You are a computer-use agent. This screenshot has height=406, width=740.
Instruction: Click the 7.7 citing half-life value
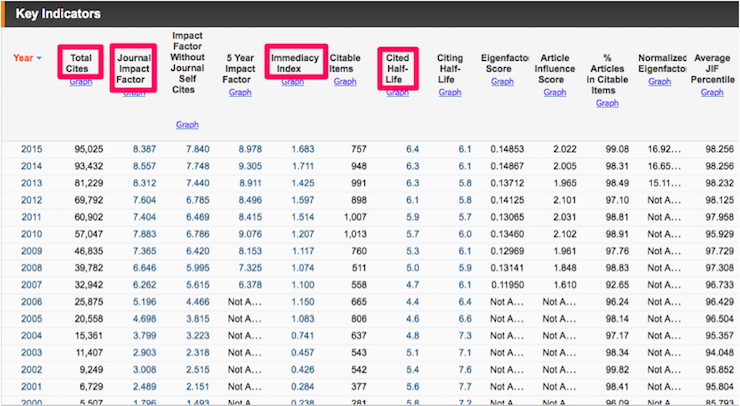pyautogui.click(x=465, y=387)
